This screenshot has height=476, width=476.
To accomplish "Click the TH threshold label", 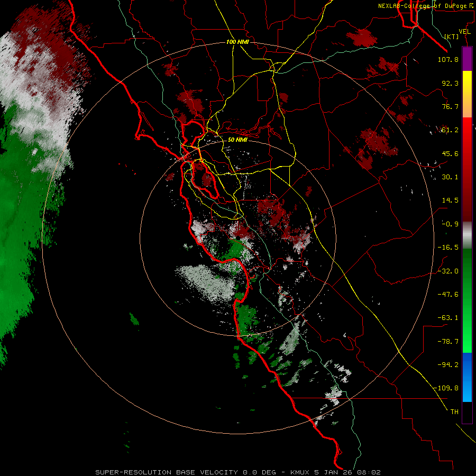I will 454,412.
